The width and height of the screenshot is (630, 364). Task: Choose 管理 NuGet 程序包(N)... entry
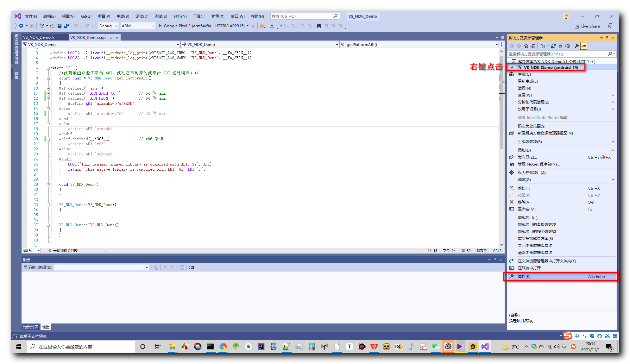click(562, 164)
